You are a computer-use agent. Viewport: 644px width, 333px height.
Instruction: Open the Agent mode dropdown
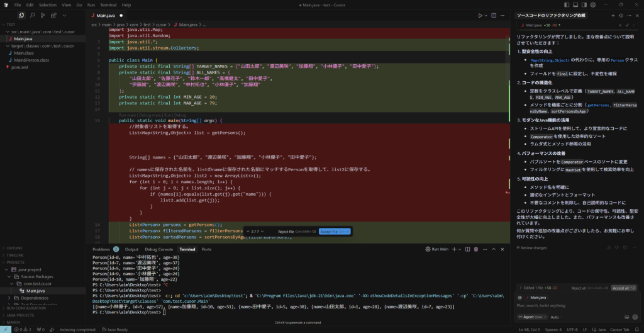coord(532,317)
